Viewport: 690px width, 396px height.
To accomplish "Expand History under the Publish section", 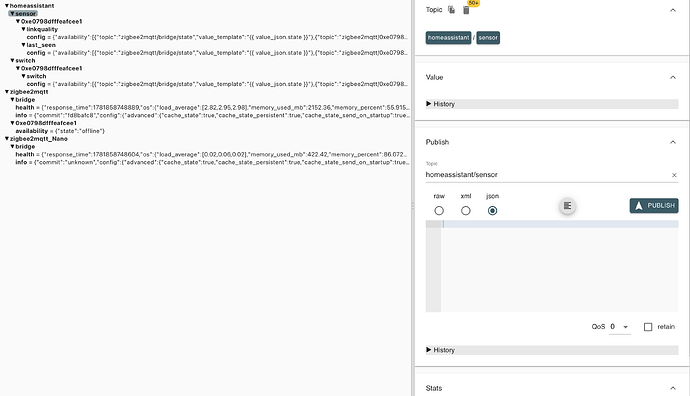I will [x=552, y=350].
